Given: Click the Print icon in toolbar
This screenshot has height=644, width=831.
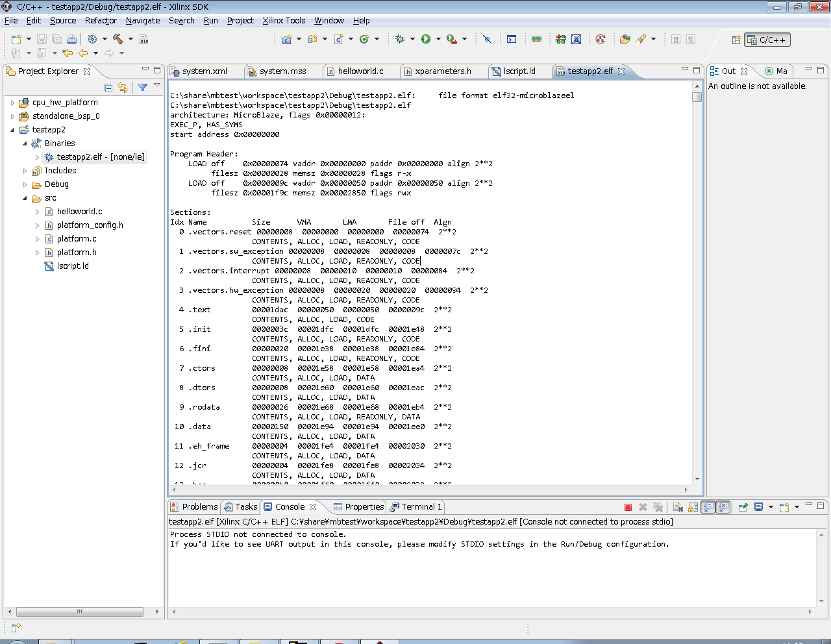Looking at the screenshot, I should pos(71,40).
